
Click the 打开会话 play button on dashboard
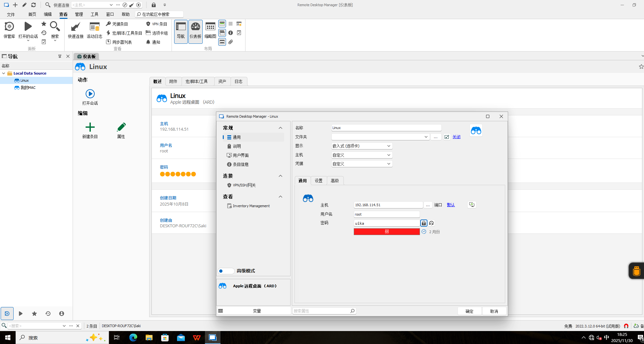pyautogui.click(x=90, y=94)
